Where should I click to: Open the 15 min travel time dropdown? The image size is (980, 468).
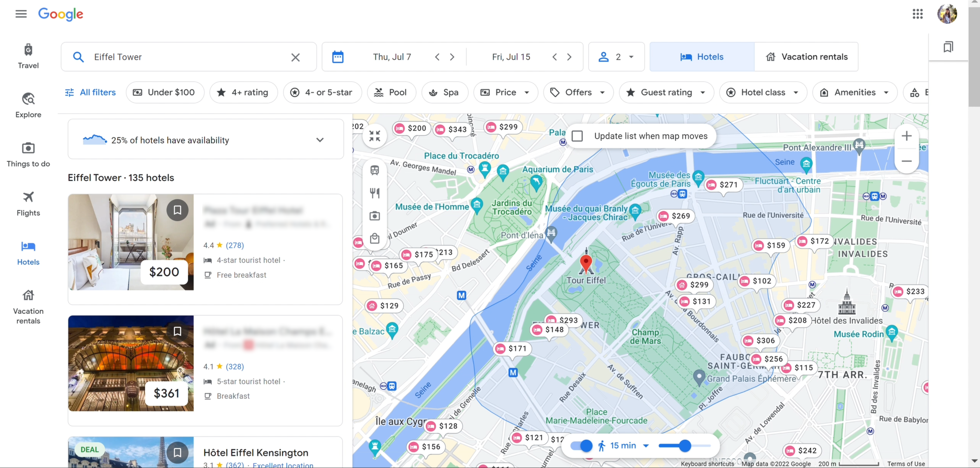click(x=628, y=445)
